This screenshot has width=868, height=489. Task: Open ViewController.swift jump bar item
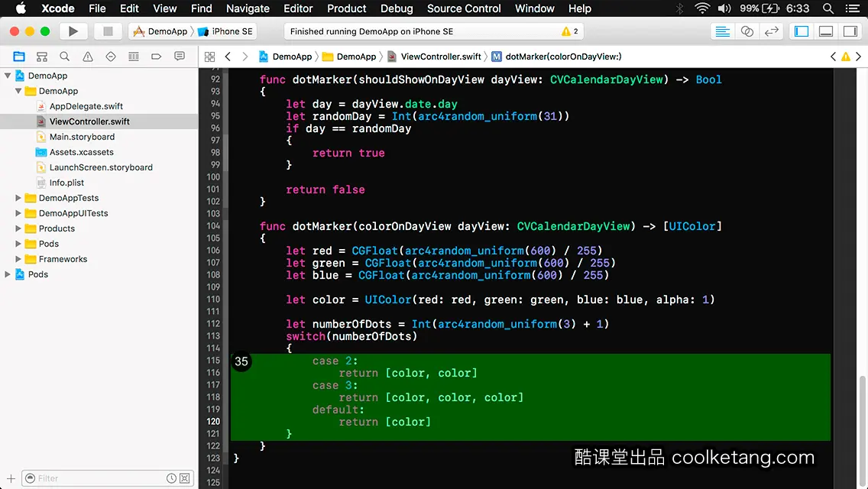[435, 57]
